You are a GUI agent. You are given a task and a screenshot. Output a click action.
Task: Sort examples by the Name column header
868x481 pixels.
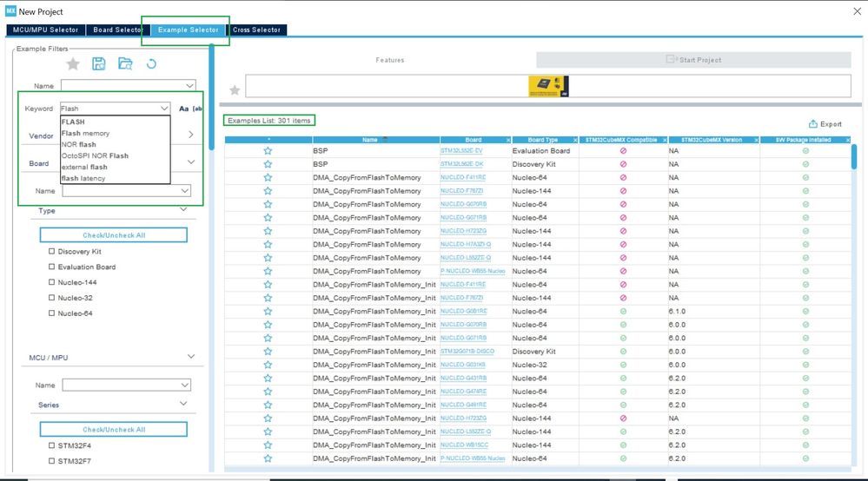pyautogui.click(x=370, y=140)
